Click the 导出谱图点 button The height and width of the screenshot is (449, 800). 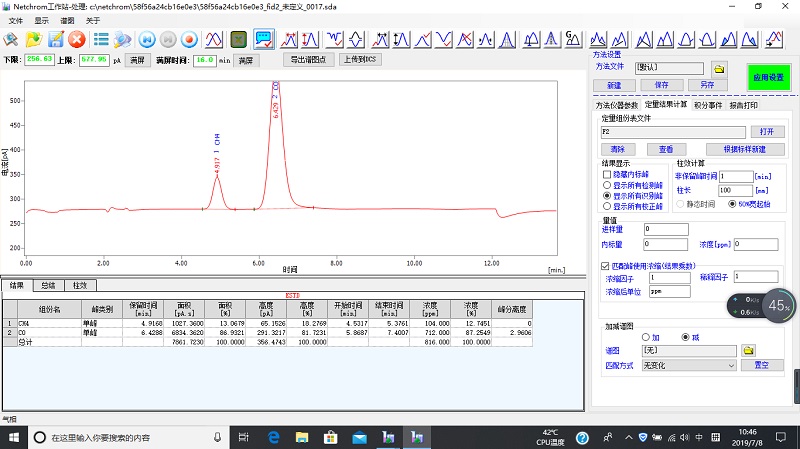pos(308,60)
